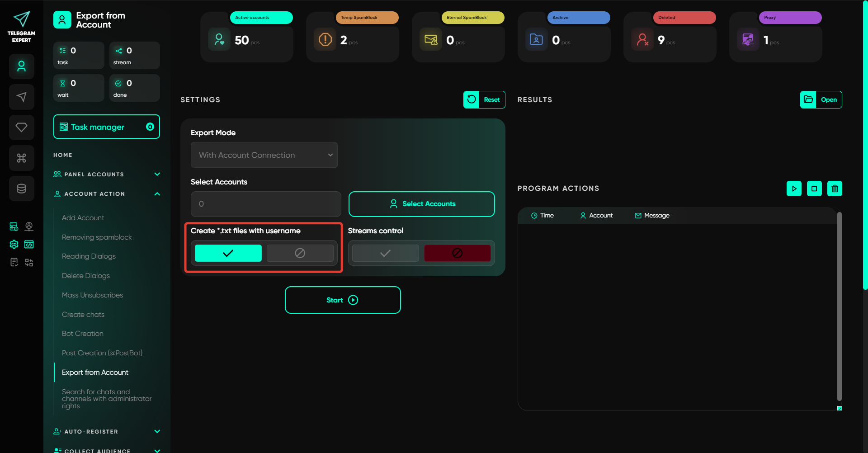Open Removing spamblock menu item
This screenshot has height=453, width=868.
(x=97, y=237)
